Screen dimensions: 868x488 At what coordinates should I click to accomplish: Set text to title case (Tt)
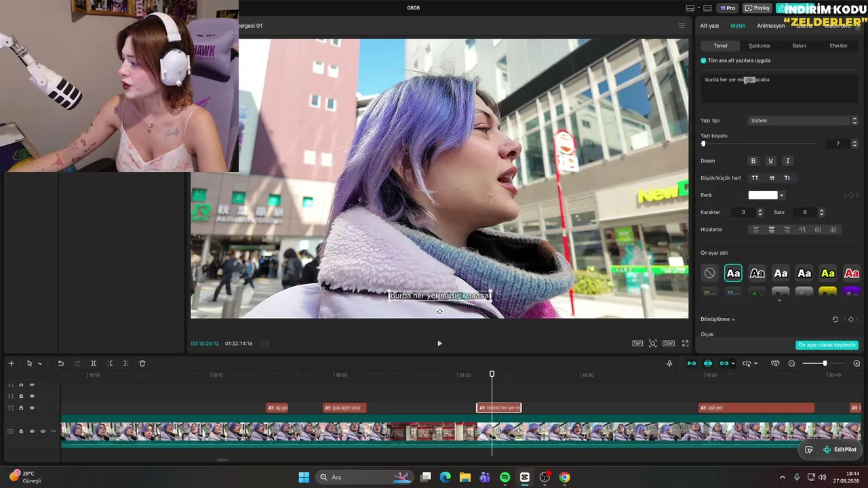click(787, 178)
